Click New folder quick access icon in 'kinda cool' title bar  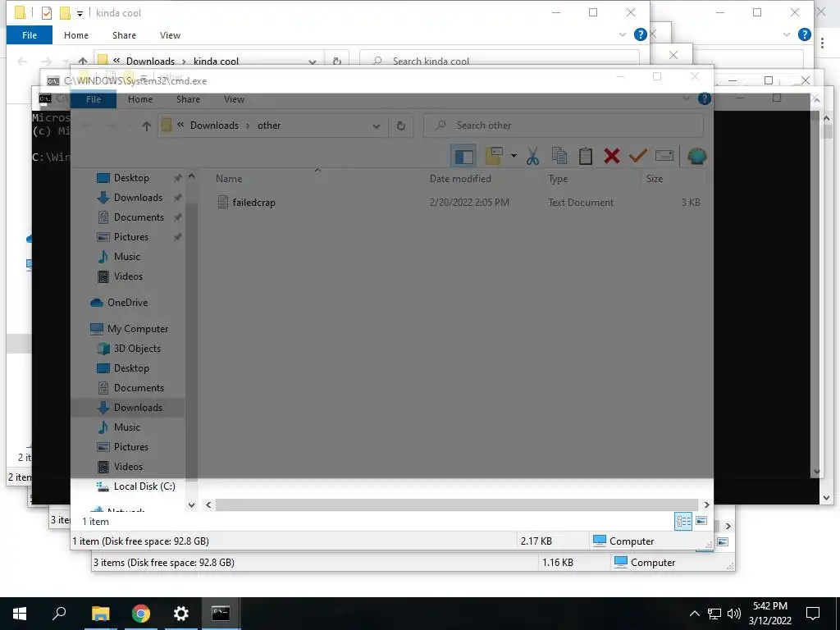[x=65, y=13]
